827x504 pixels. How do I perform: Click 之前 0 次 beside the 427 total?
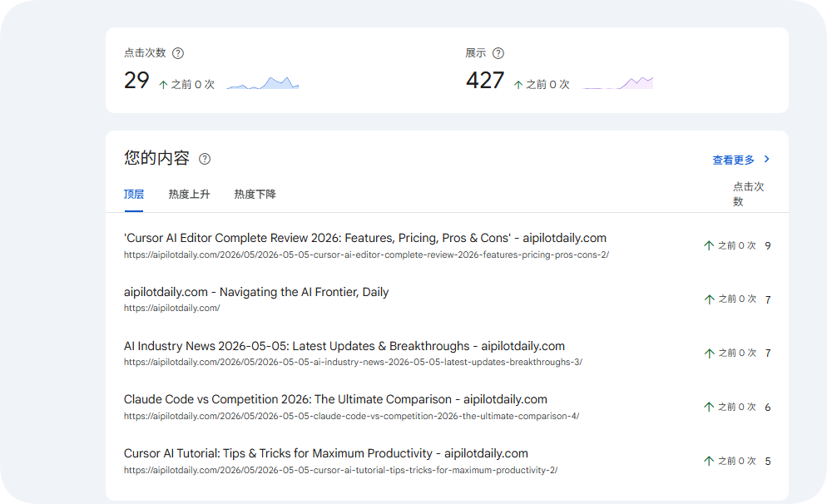pyautogui.click(x=548, y=84)
